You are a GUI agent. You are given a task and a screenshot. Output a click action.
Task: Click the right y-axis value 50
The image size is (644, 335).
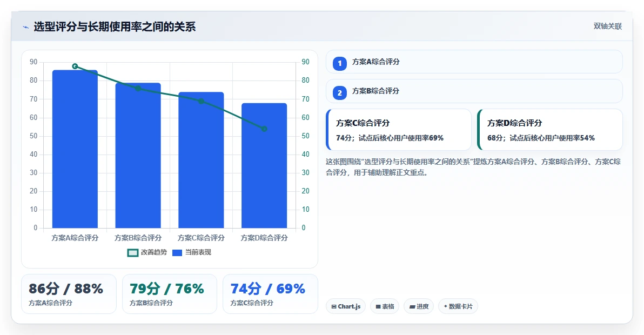[x=306, y=136]
